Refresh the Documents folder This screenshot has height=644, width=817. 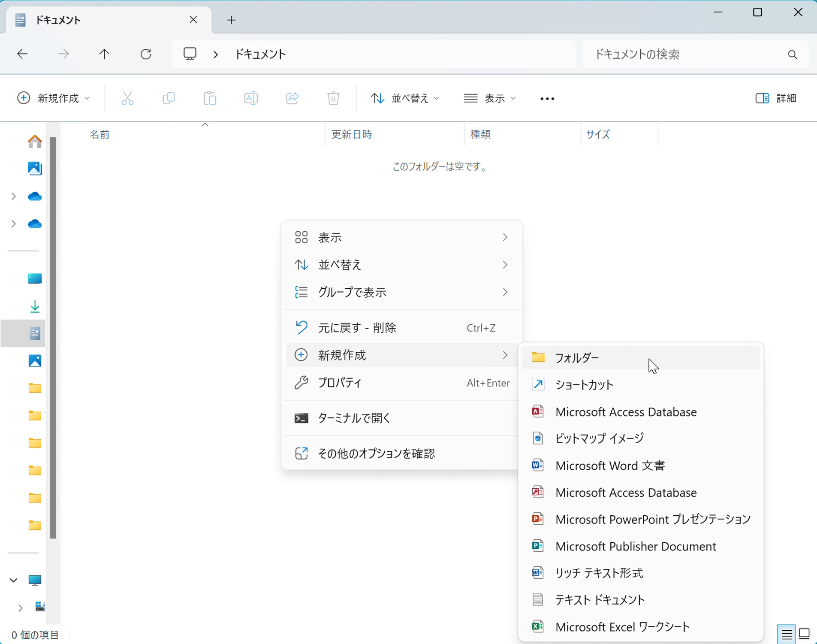[x=146, y=54]
